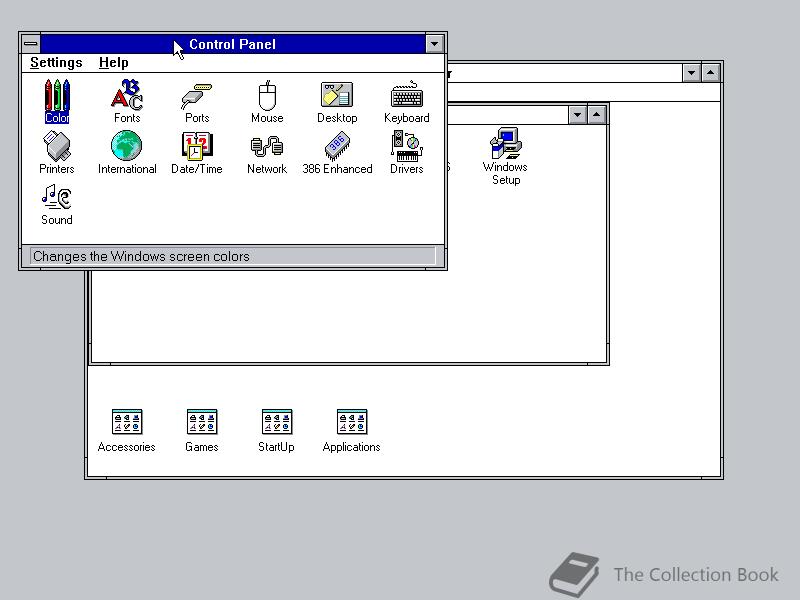The image size is (800, 600).
Task: Select the Sound icon
Action: [x=57, y=204]
